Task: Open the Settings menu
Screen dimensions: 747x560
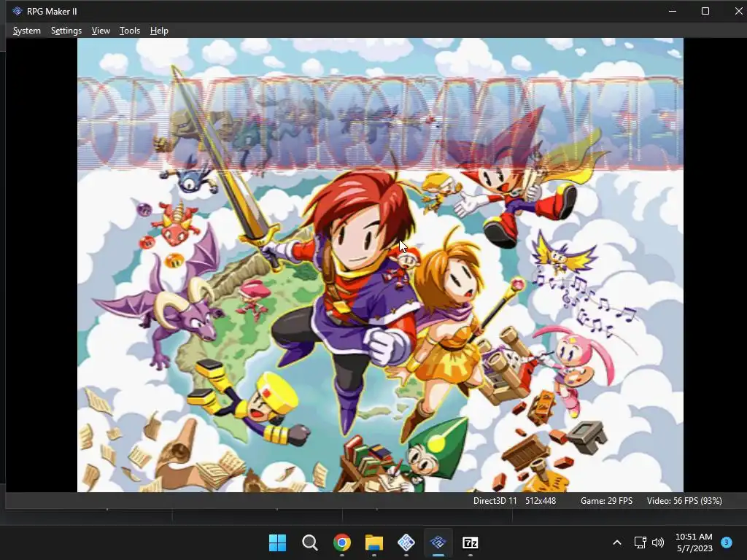Action: [66, 31]
